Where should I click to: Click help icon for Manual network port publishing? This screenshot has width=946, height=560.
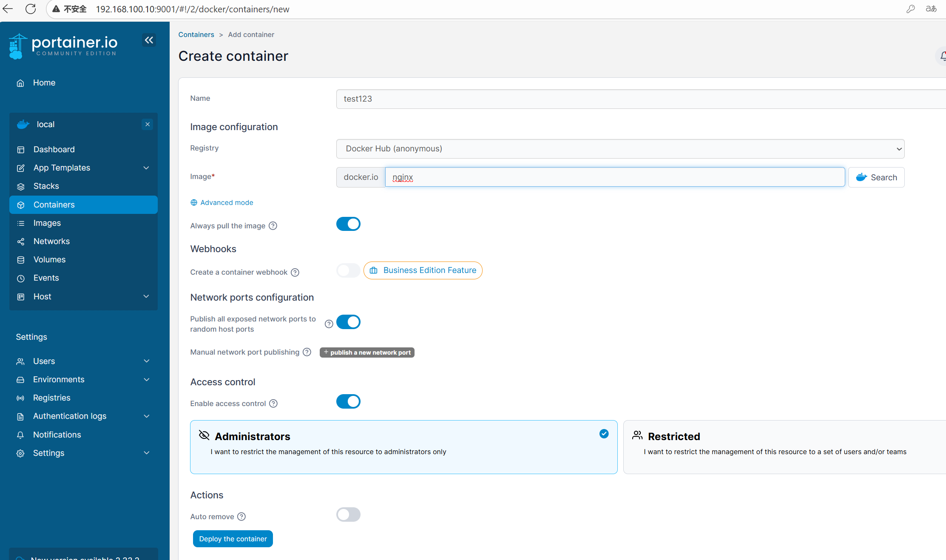click(x=307, y=352)
